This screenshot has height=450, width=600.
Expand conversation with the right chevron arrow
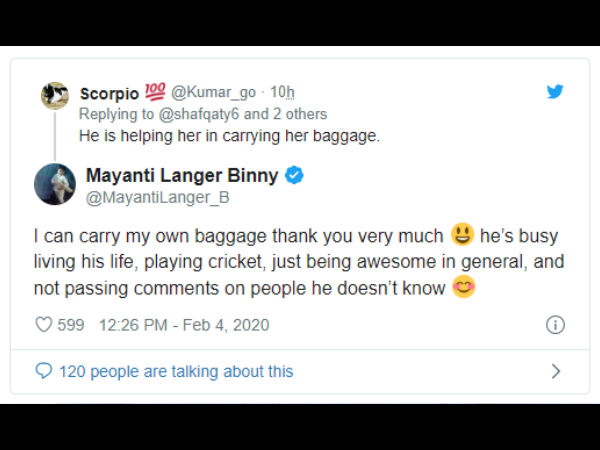click(x=556, y=371)
